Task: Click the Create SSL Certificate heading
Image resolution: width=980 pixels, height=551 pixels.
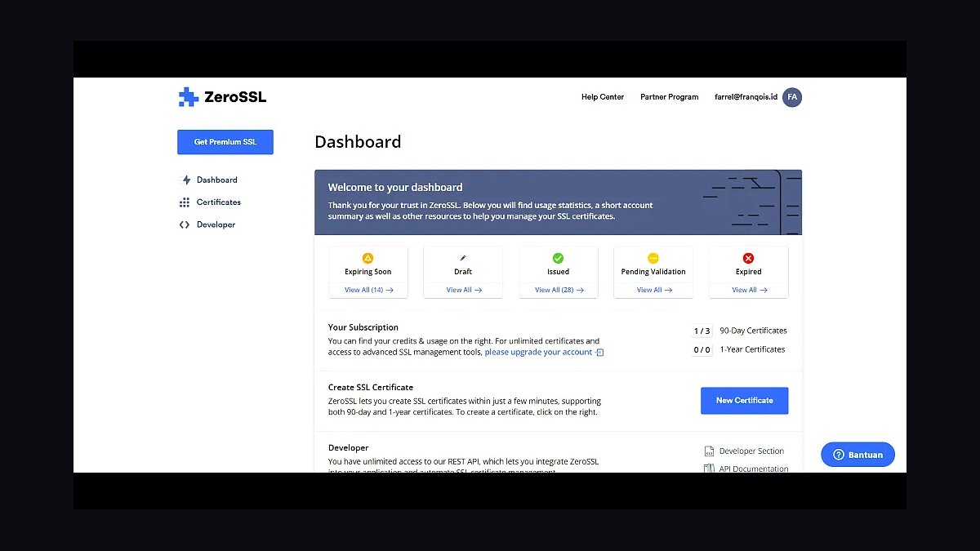Action: 371,388
